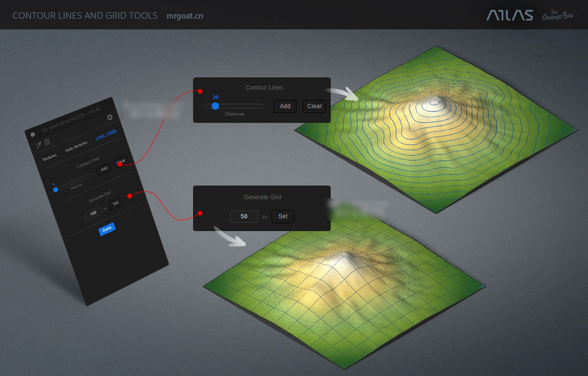Click the 'Contour Lines' heading in callout
588x376 pixels.
click(264, 88)
